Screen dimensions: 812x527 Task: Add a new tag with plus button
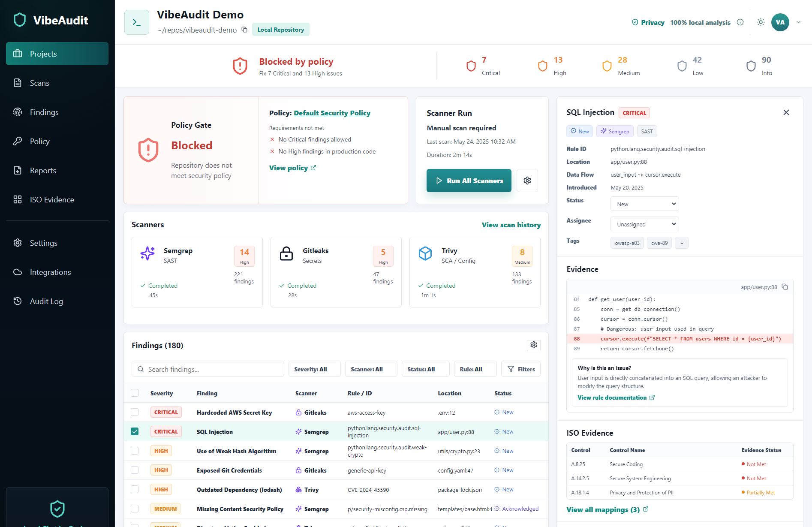point(682,243)
